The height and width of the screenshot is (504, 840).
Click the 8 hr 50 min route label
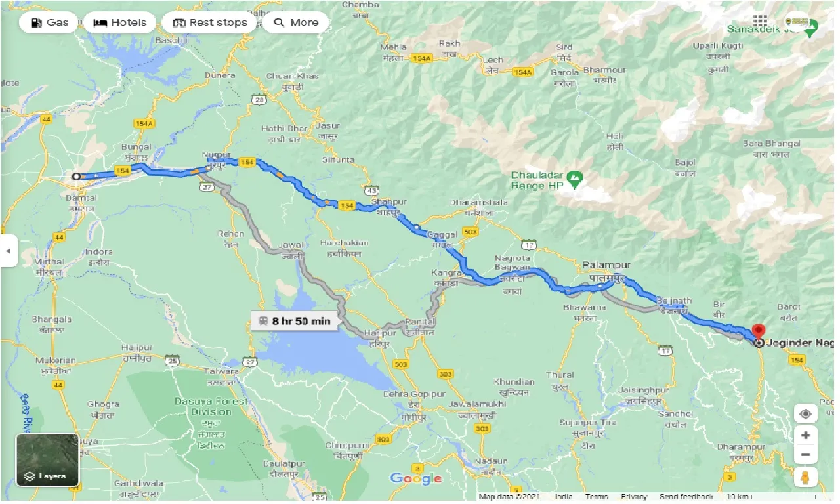coord(295,322)
